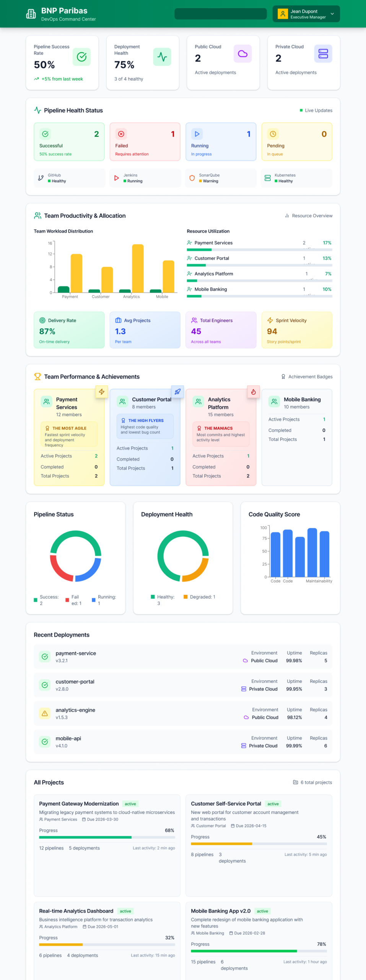Open the payment-service deployment row
The image size is (366, 980).
(x=183, y=657)
